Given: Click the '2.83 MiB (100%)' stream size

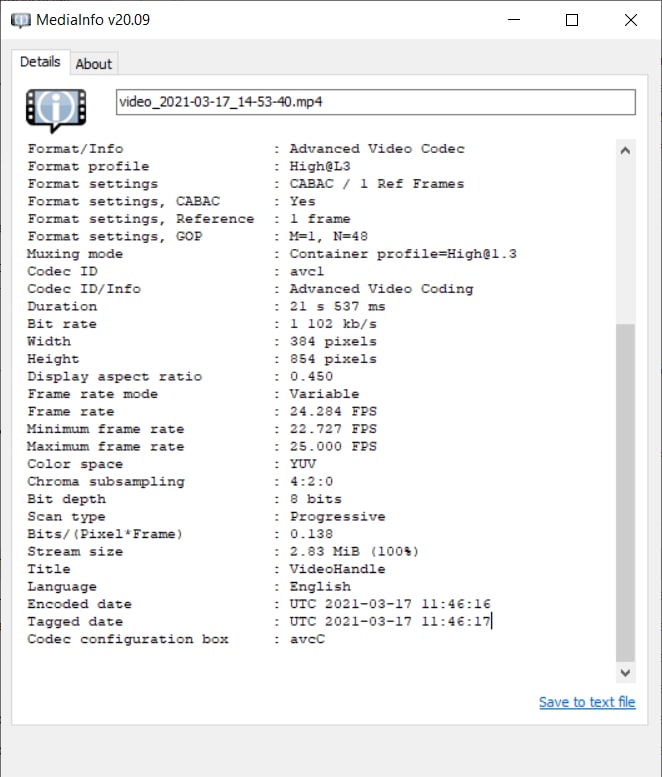Looking at the screenshot, I should (354, 552).
